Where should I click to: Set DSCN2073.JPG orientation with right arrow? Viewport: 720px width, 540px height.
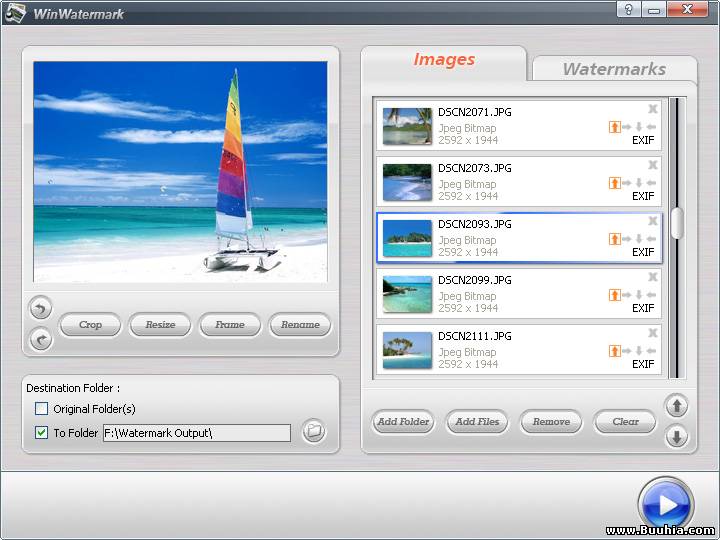[627, 183]
